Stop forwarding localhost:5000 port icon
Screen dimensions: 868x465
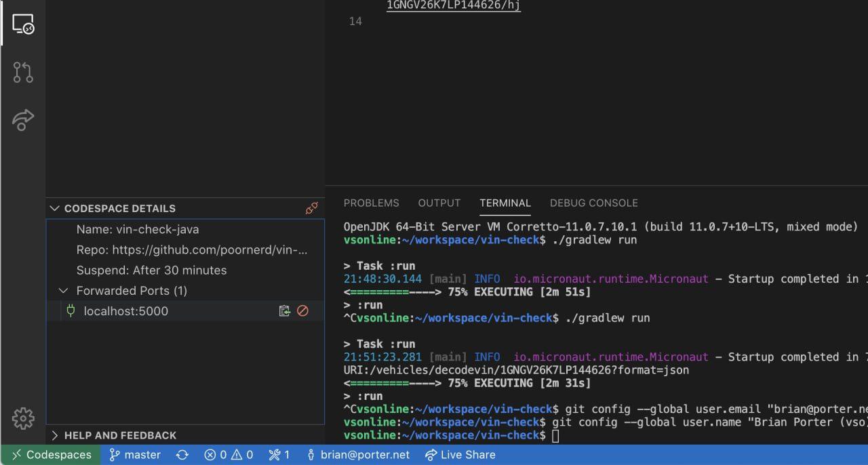pos(302,311)
